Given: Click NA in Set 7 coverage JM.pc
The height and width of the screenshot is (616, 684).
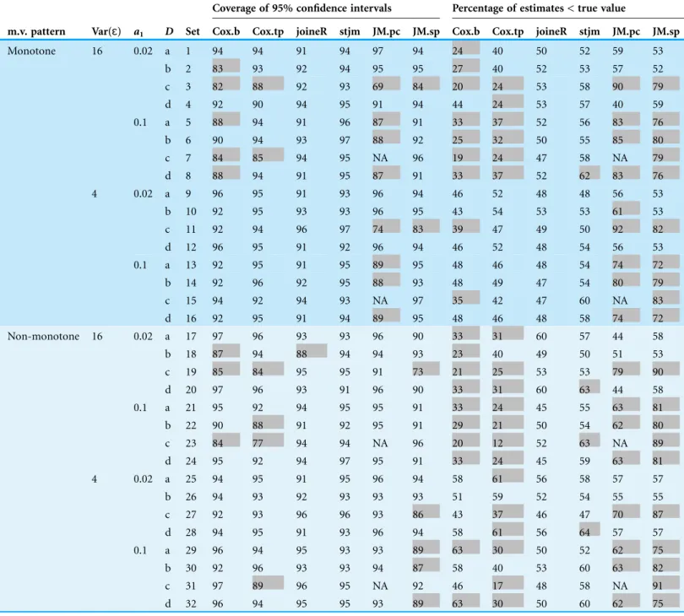Looking at the screenshot, I should [x=380, y=159].
